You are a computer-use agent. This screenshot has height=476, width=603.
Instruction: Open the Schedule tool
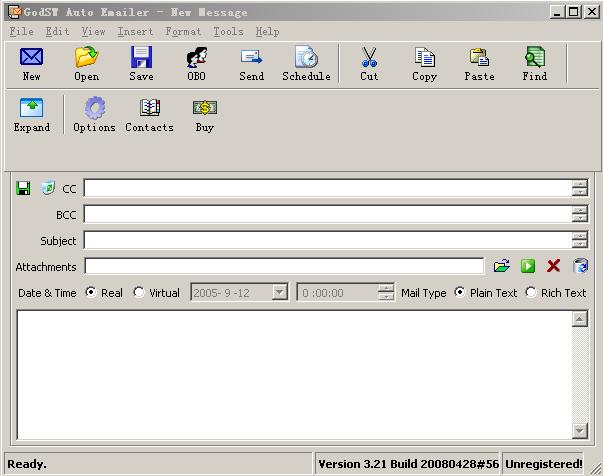pyautogui.click(x=306, y=63)
